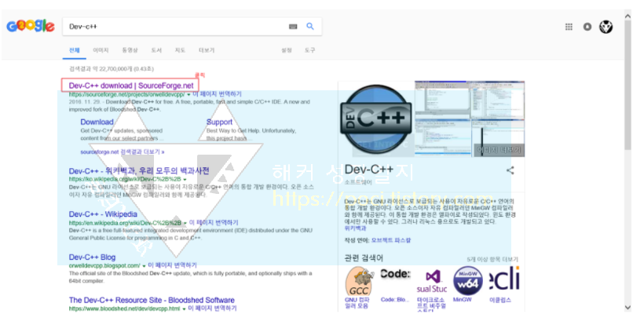
Task: Translate the Bloodshed Software result page
Action: (212, 309)
